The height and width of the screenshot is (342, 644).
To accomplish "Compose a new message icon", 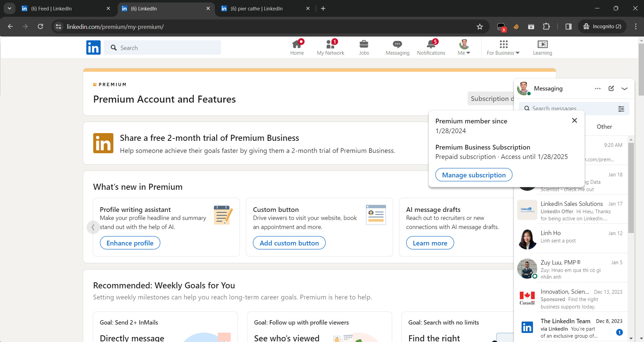I will pos(611,89).
